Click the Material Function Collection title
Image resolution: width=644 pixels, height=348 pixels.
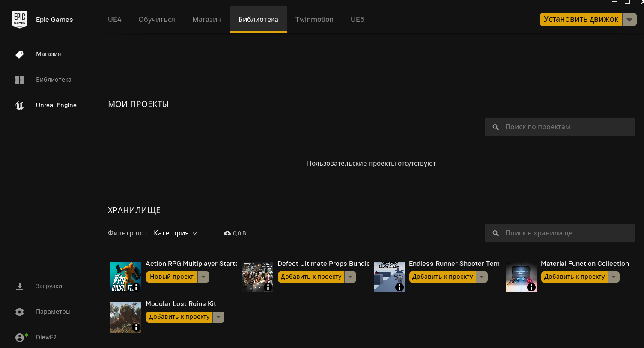pyautogui.click(x=585, y=264)
